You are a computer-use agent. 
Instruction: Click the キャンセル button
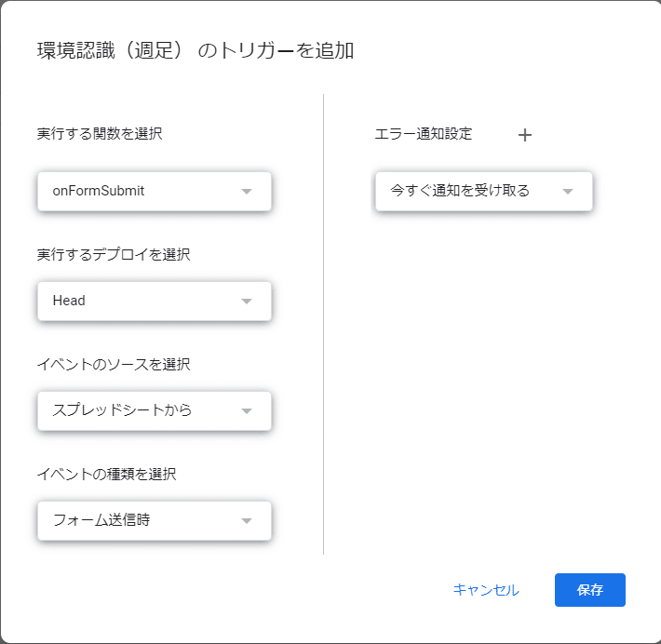tap(486, 590)
